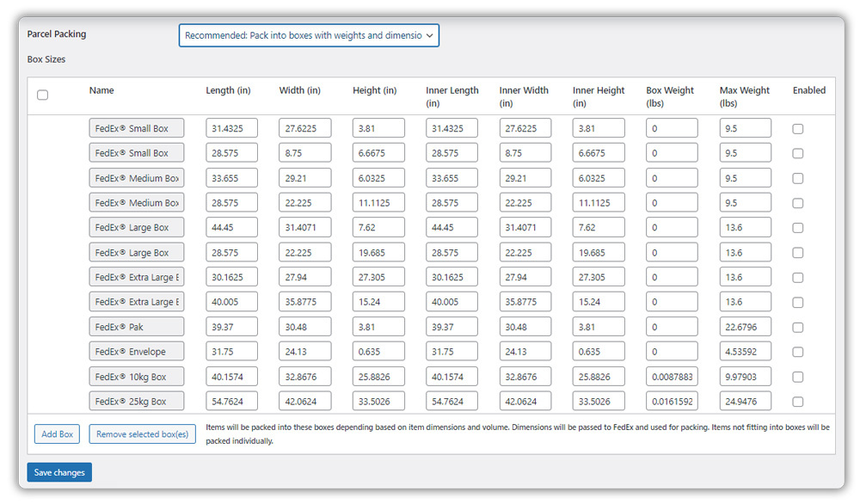The height and width of the screenshot is (504, 860).
Task: Save changes to the box settings
Action: (x=59, y=472)
